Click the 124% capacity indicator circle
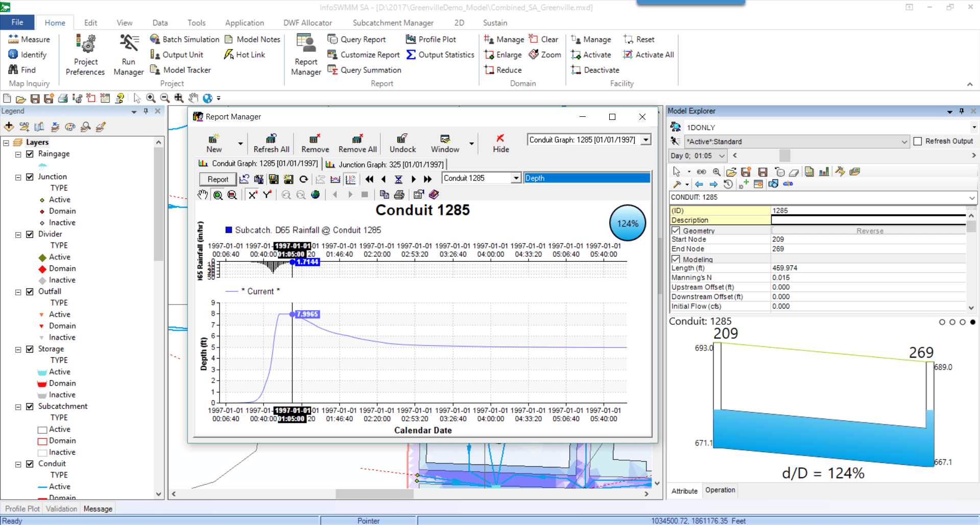The image size is (980, 525). [628, 223]
